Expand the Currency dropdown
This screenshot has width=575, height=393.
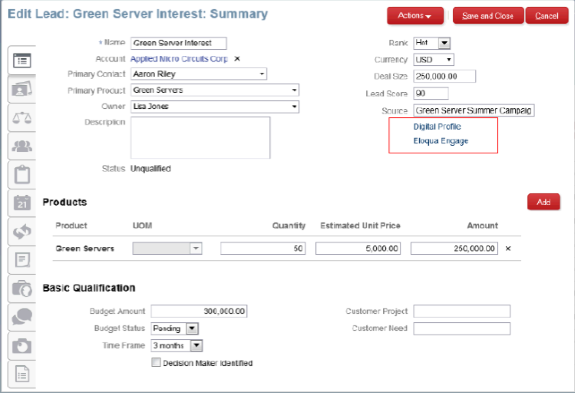pyautogui.click(x=448, y=59)
